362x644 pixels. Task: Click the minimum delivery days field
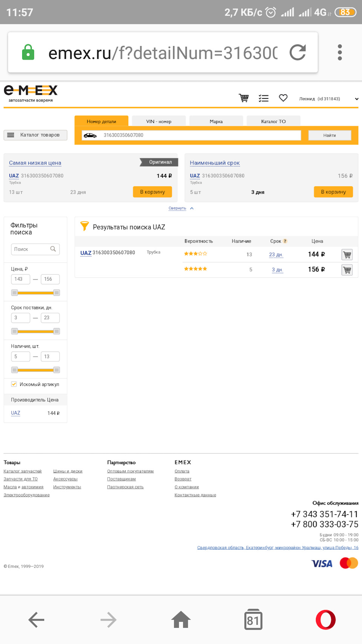[20, 318]
